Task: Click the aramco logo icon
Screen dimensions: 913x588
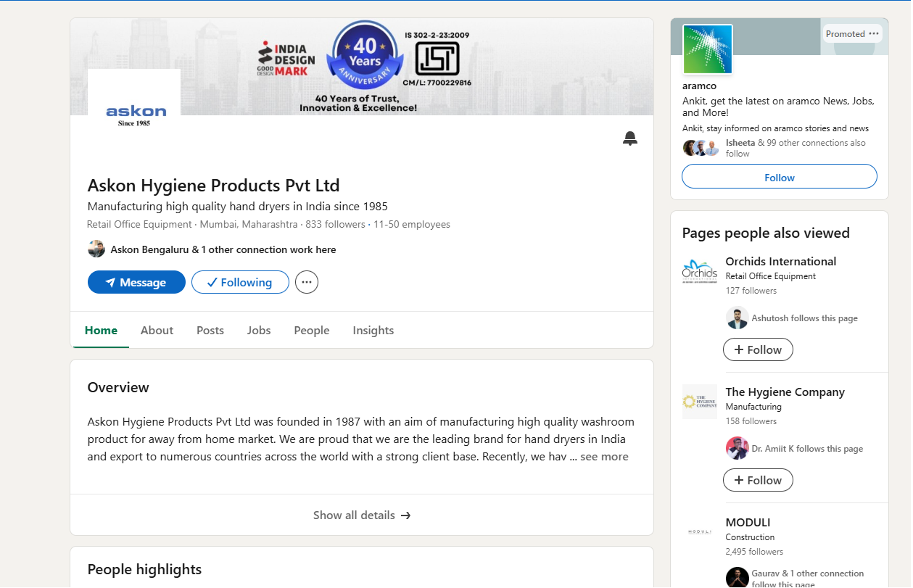Action: click(x=708, y=49)
